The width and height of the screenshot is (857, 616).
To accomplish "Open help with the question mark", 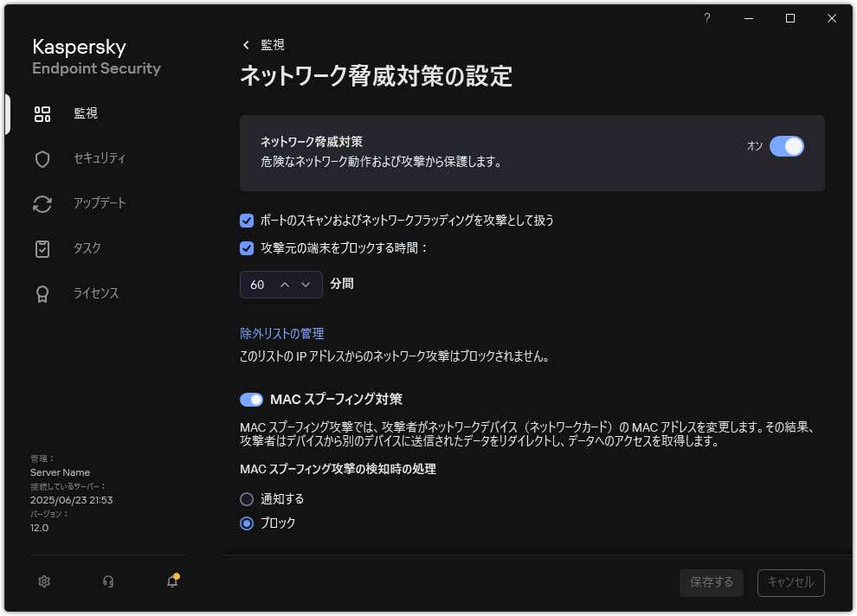I will pyautogui.click(x=706, y=18).
